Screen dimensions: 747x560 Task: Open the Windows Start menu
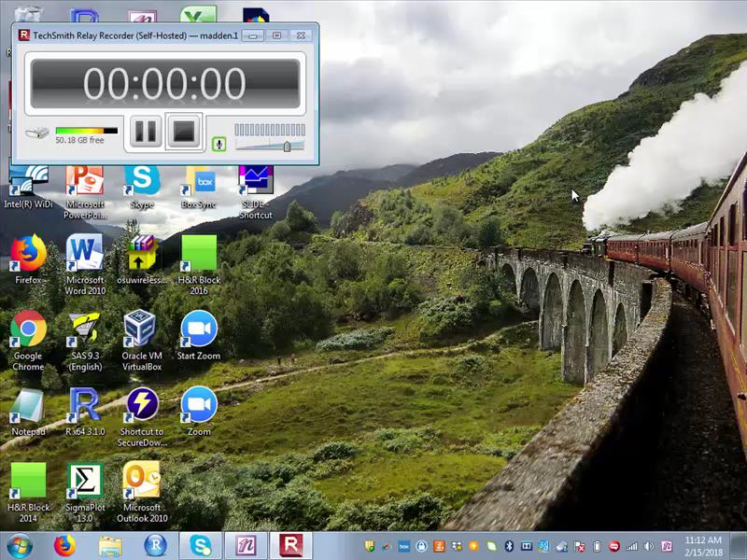point(19,545)
